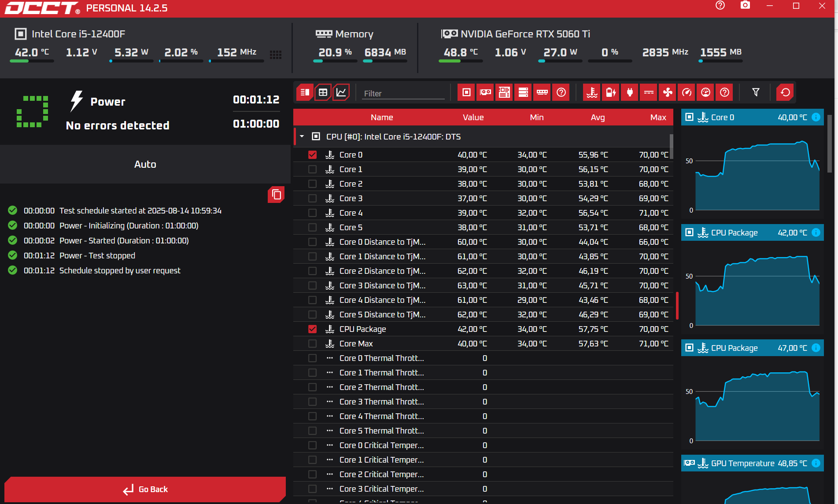Check the Core 1 Critical Temperature checkbox
The image size is (838, 504).
(x=312, y=460)
